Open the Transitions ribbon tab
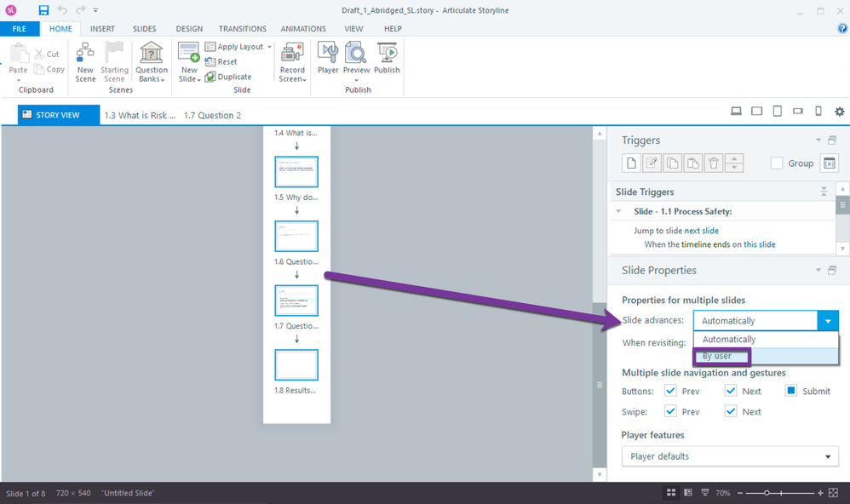 click(x=242, y=29)
